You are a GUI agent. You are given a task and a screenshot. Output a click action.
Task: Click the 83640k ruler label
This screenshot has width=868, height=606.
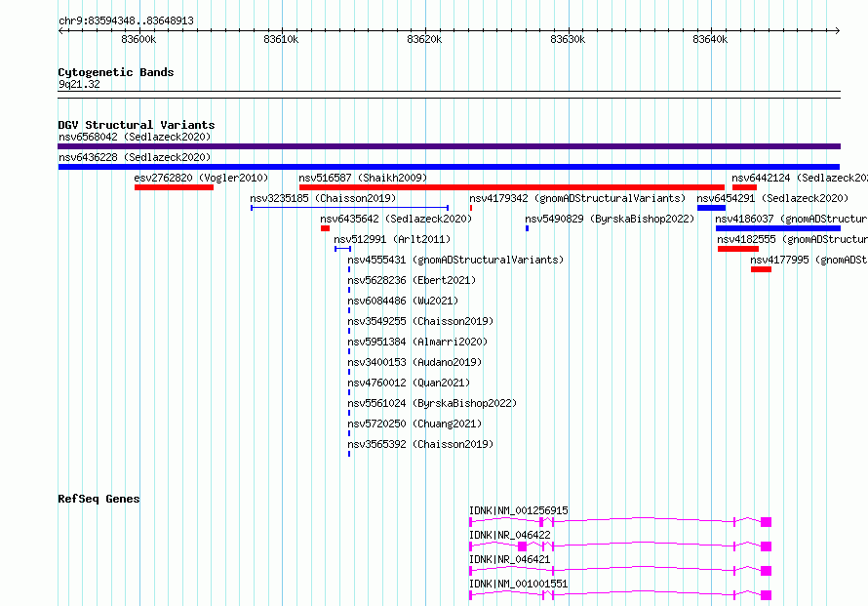(x=710, y=39)
